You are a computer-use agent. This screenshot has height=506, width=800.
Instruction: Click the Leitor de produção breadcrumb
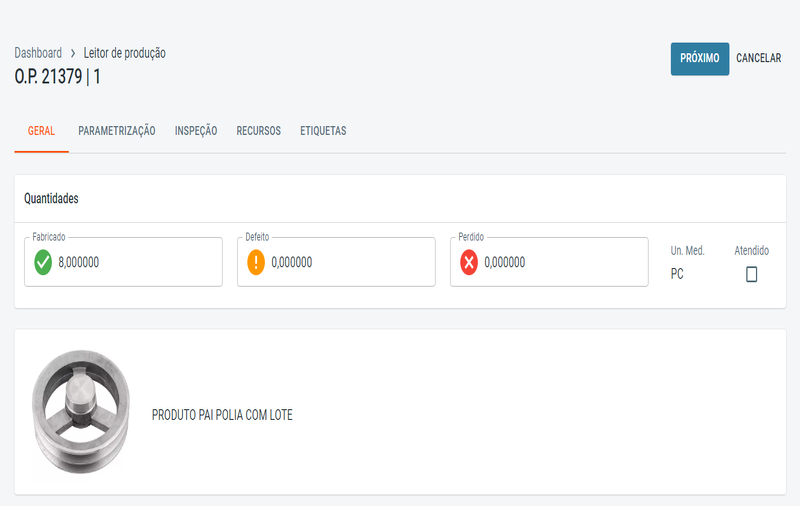point(124,53)
